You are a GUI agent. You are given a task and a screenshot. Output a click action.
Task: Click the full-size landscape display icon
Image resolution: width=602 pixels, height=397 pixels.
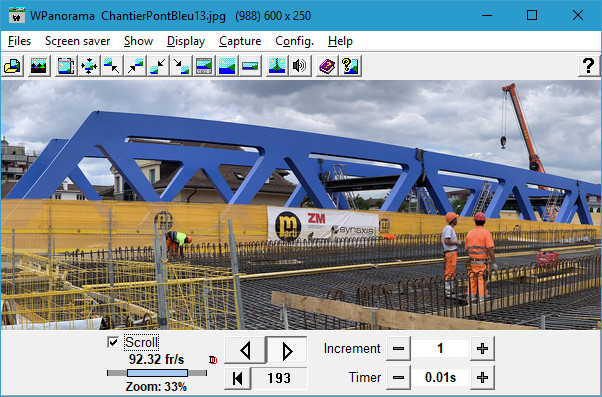tap(227, 66)
